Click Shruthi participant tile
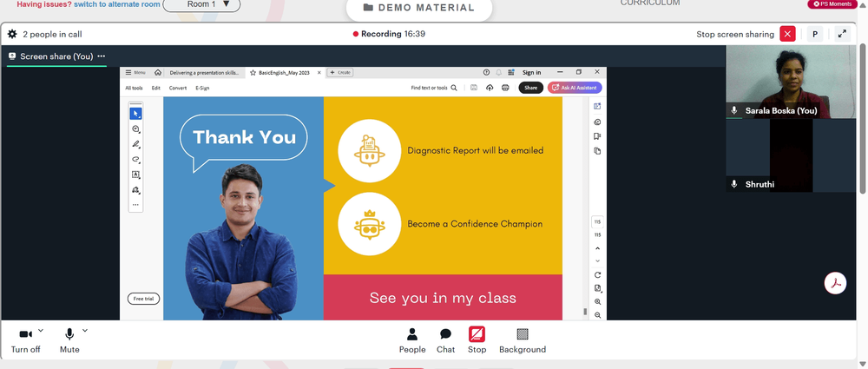The image size is (868, 369). (791, 155)
